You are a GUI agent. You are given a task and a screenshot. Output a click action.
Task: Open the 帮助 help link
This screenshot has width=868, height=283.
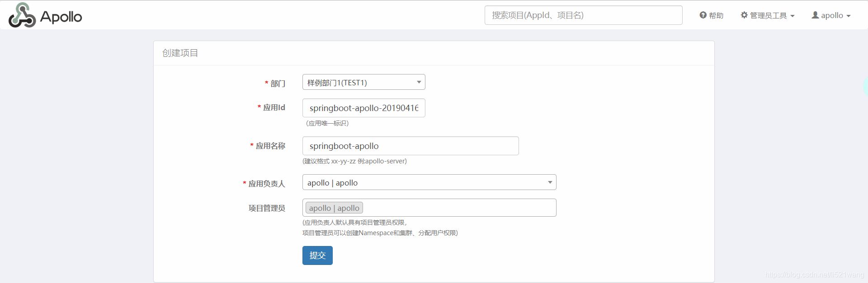[x=712, y=15]
